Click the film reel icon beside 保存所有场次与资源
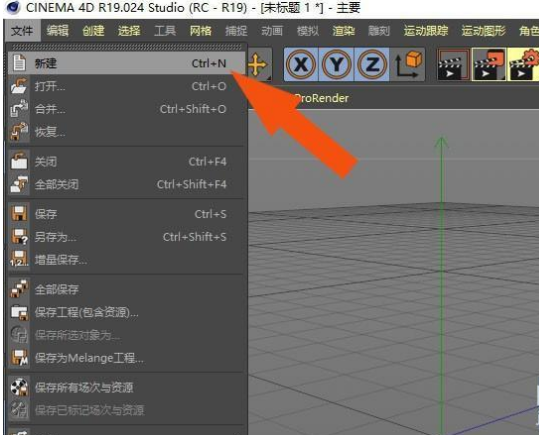539x435 pixels. point(19,388)
